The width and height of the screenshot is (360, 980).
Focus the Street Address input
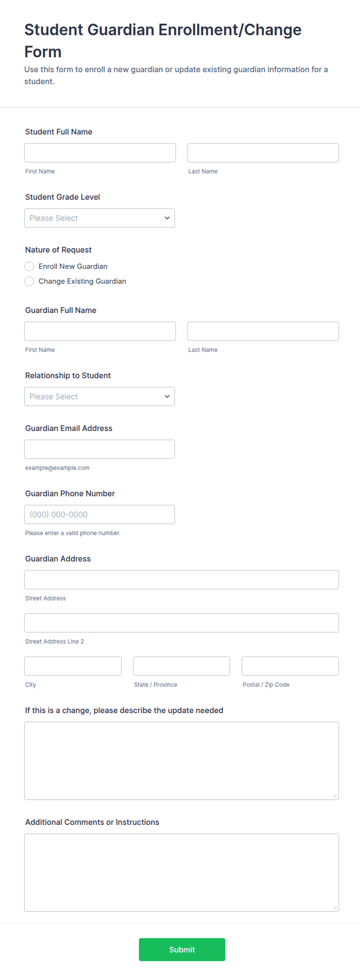pos(182,579)
